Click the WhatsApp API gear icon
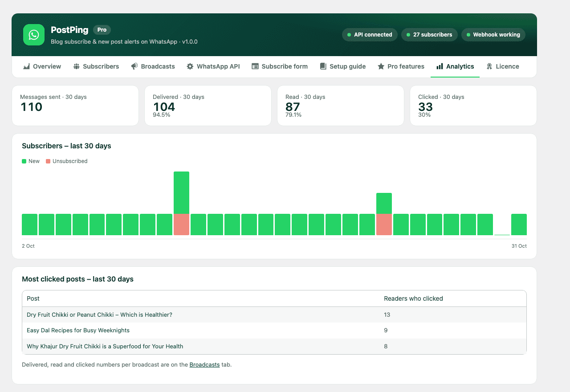The height and width of the screenshot is (392, 570). [190, 66]
